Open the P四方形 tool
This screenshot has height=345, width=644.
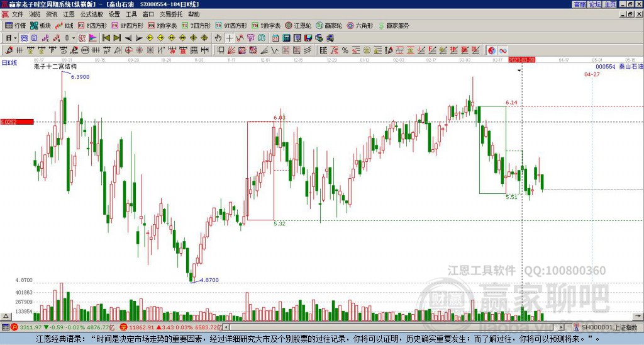pos(92,25)
